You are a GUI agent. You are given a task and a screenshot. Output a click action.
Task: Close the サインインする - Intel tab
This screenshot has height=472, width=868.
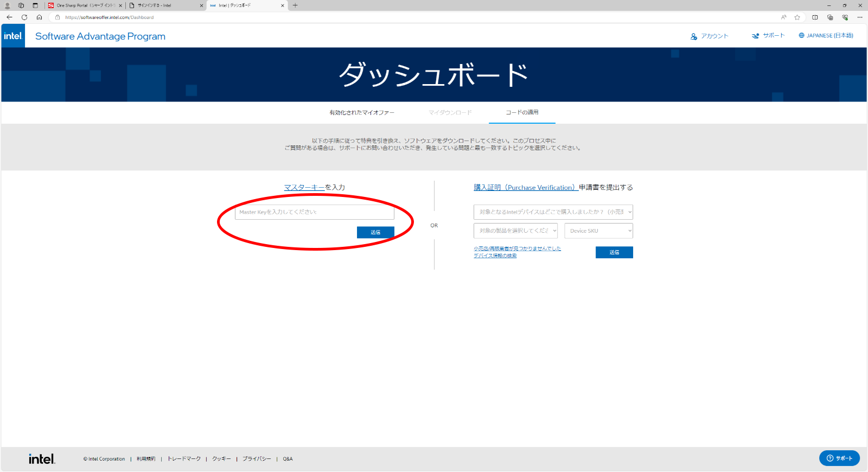(x=202, y=5)
